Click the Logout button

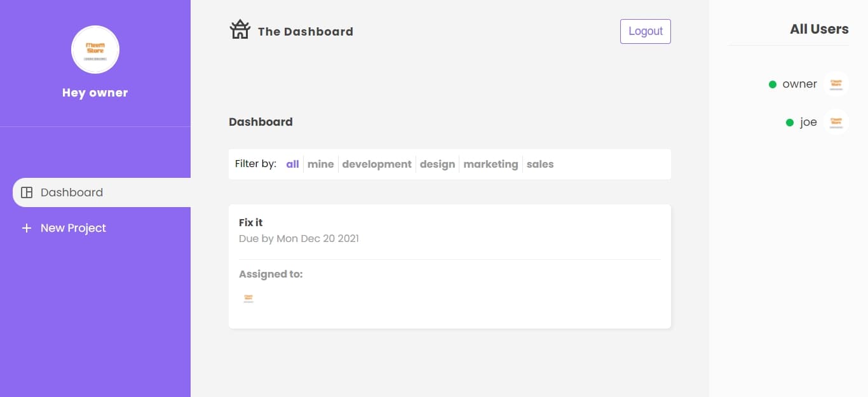point(646,31)
